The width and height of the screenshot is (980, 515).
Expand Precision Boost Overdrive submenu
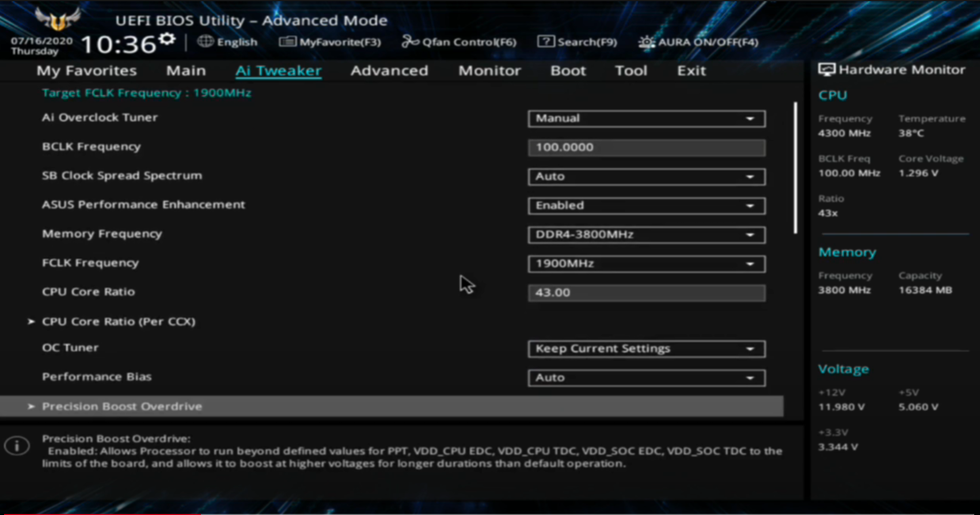coord(392,406)
